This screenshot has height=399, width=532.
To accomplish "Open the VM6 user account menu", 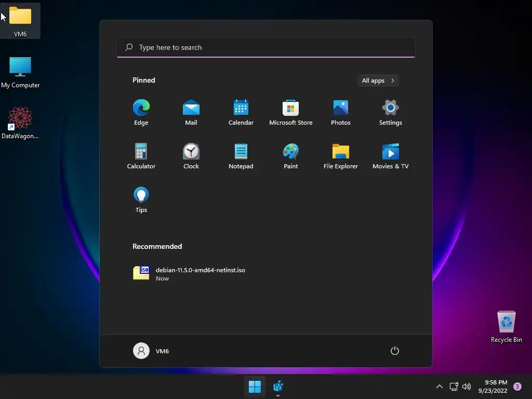I will (x=151, y=351).
